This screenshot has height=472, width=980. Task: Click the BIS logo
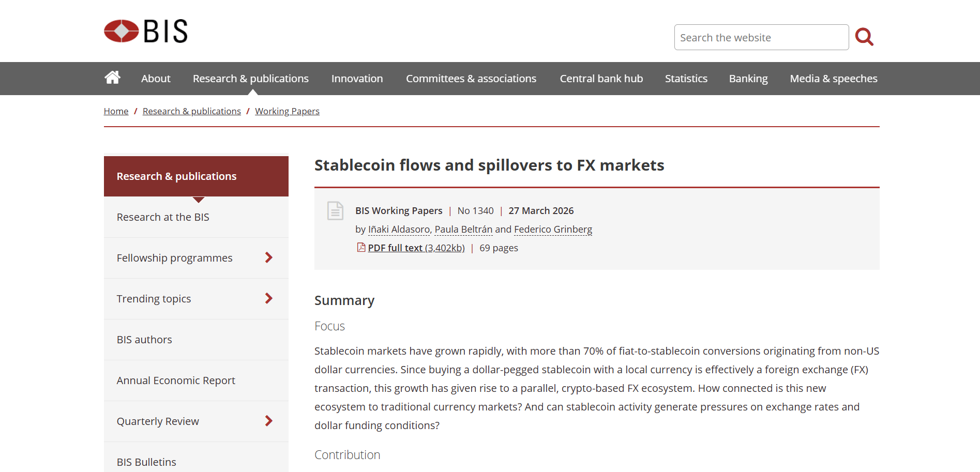145,31
